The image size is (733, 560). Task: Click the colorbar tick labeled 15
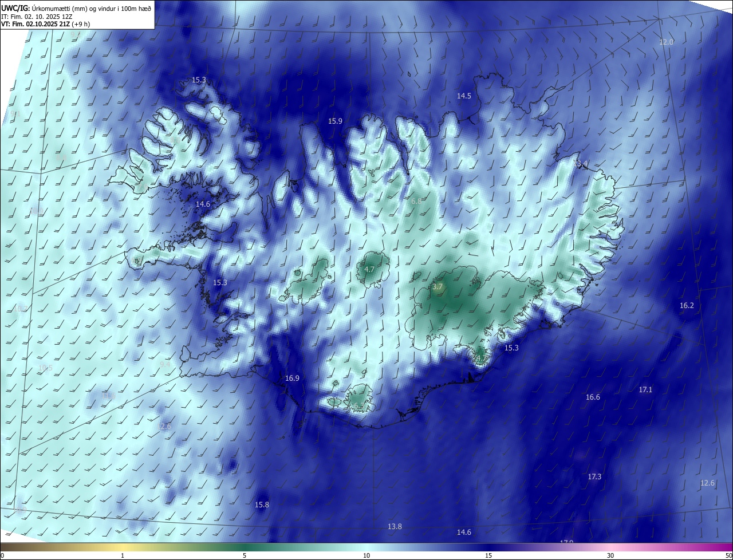(x=488, y=556)
